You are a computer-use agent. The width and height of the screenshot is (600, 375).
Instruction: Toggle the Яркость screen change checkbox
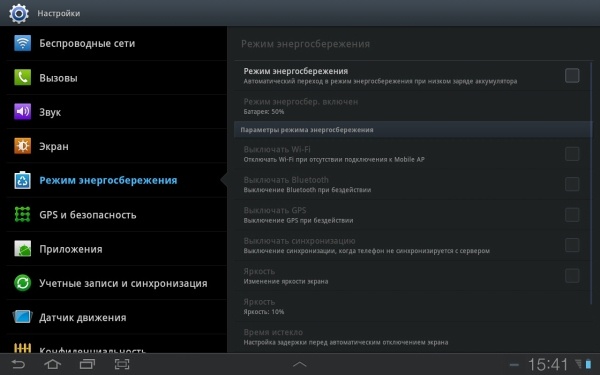[x=572, y=276]
